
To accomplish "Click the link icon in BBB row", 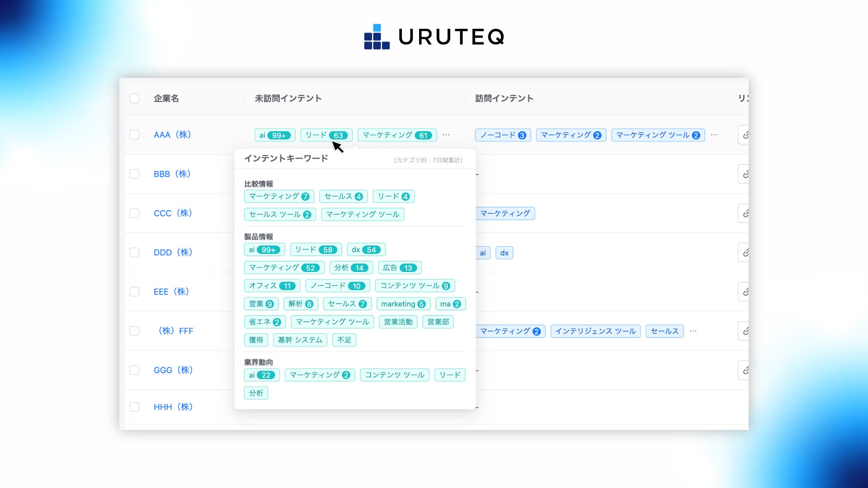I will (745, 174).
